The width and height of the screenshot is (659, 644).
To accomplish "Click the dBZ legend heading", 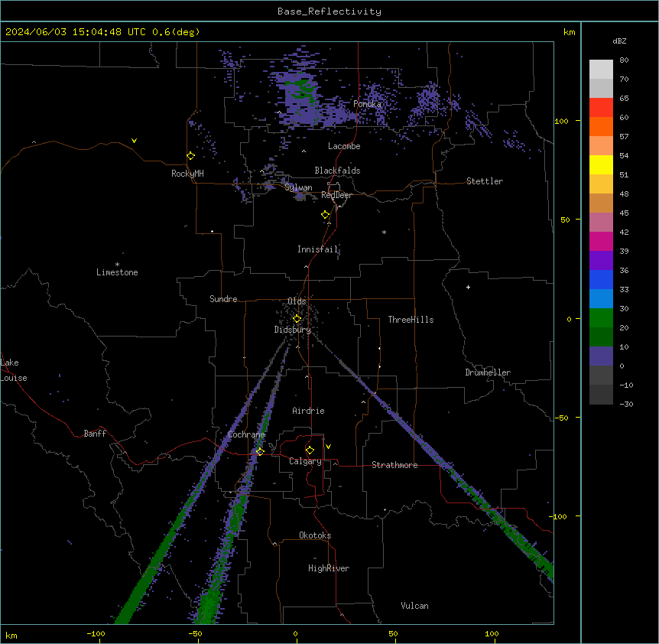I will 619,41.
